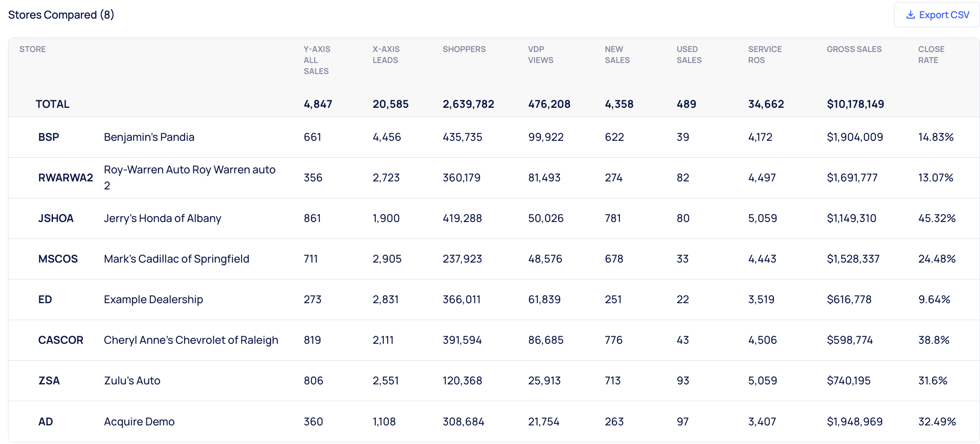Select the Gross Sales column header
Image resolution: width=980 pixels, height=444 pixels.
[854, 49]
